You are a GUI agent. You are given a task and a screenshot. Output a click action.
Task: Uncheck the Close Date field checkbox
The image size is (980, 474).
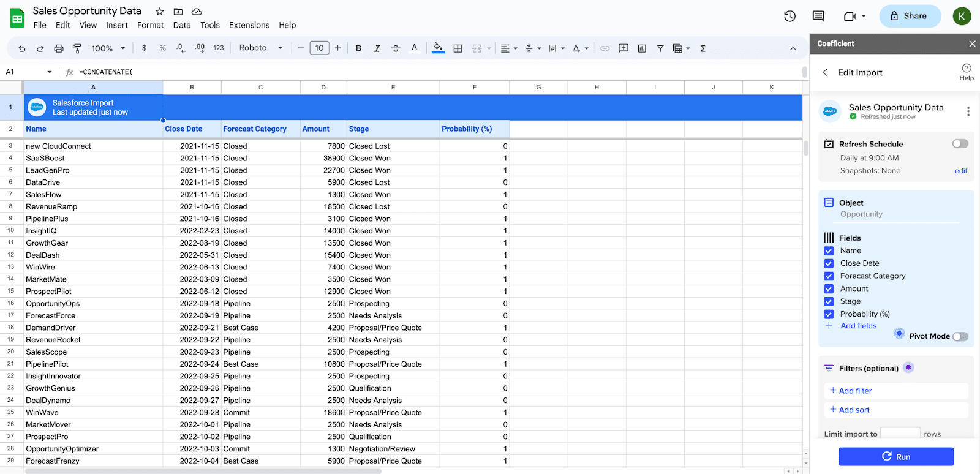(x=829, y=263)
